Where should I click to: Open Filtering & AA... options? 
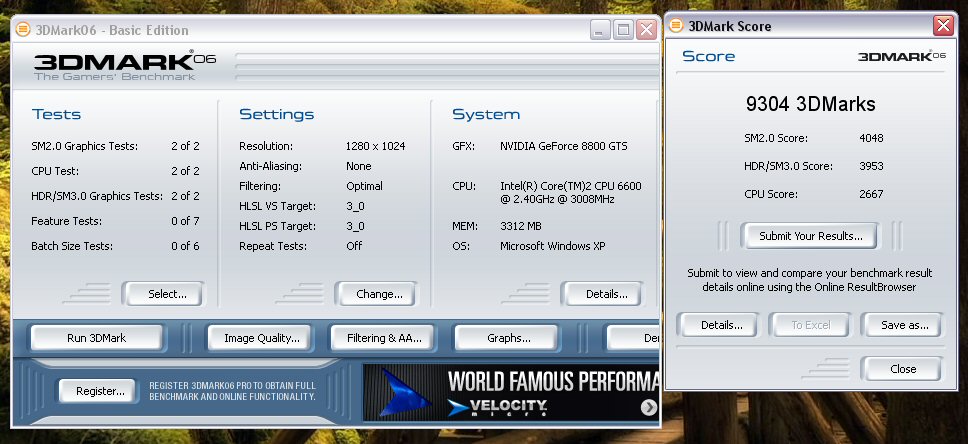(384, 338)
